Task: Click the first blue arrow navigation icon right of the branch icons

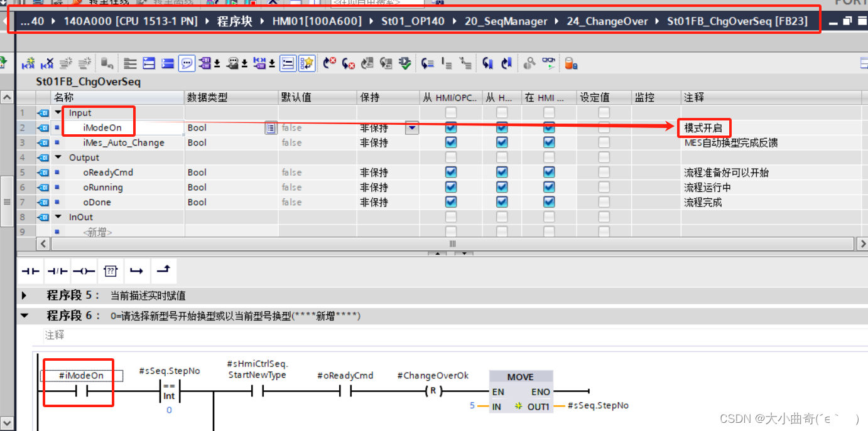Action: [487, 63]
